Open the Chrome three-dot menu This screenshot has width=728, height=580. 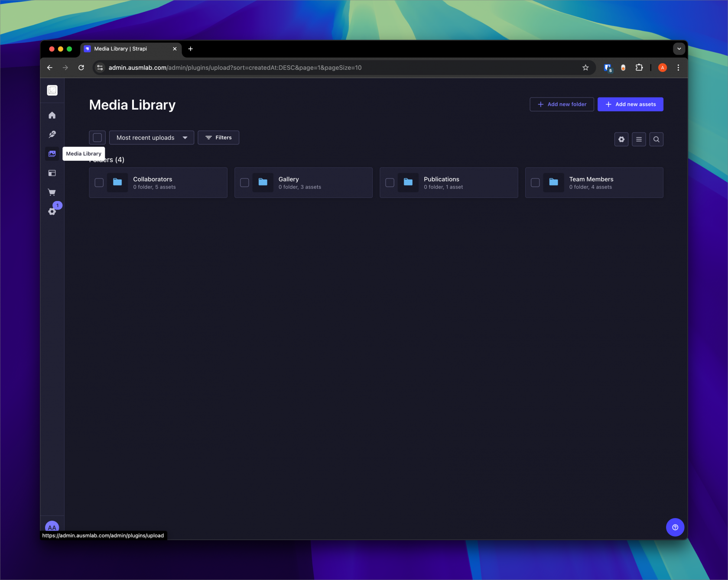click(678, 68)
